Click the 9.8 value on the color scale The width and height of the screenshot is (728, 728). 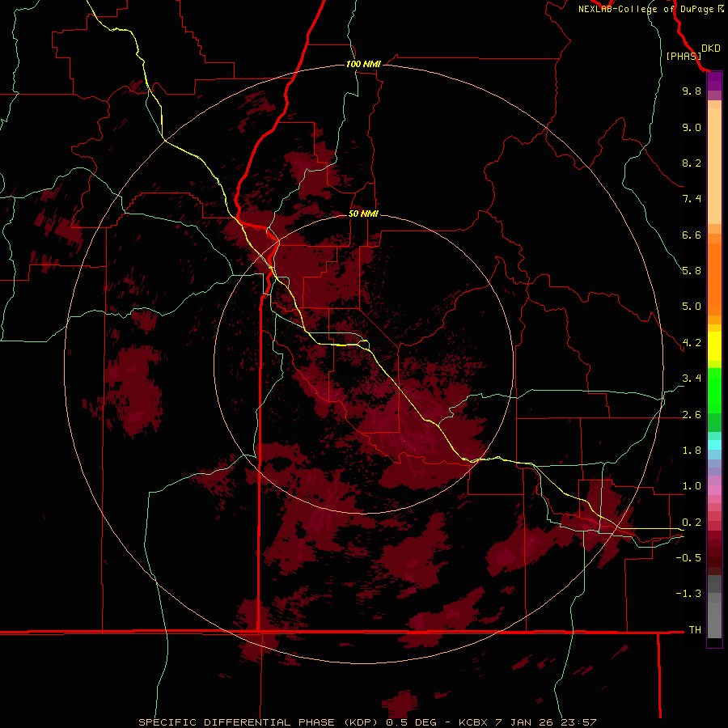pyautogui.click(x=692, y=91)
